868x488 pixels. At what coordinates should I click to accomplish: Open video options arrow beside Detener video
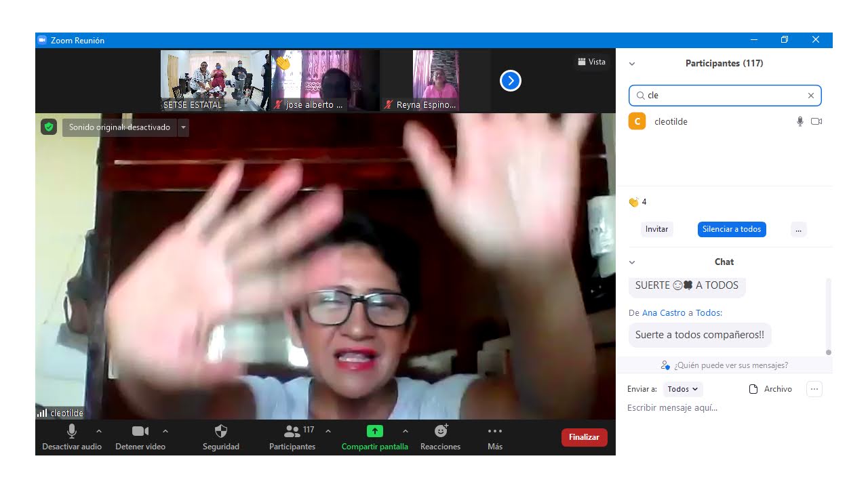(165, 431)
